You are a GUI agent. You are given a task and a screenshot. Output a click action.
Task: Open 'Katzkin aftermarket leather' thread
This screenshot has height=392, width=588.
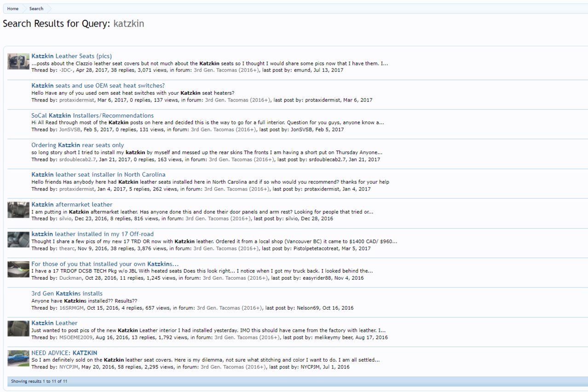72,204
